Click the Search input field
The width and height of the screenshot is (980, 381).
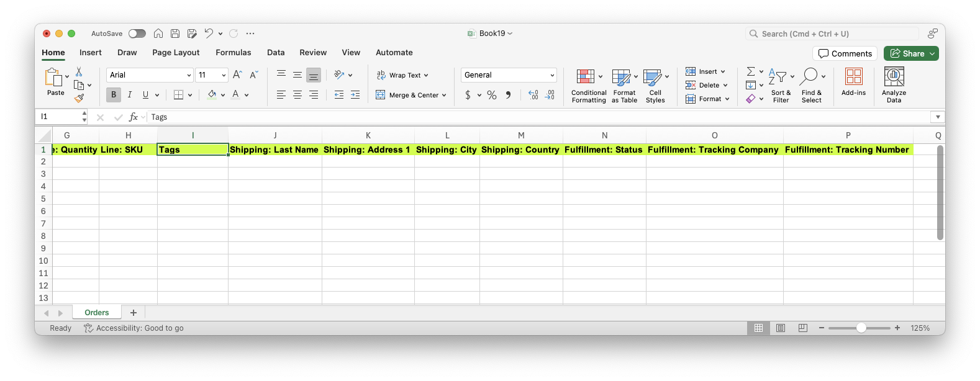tap(832, 34)
